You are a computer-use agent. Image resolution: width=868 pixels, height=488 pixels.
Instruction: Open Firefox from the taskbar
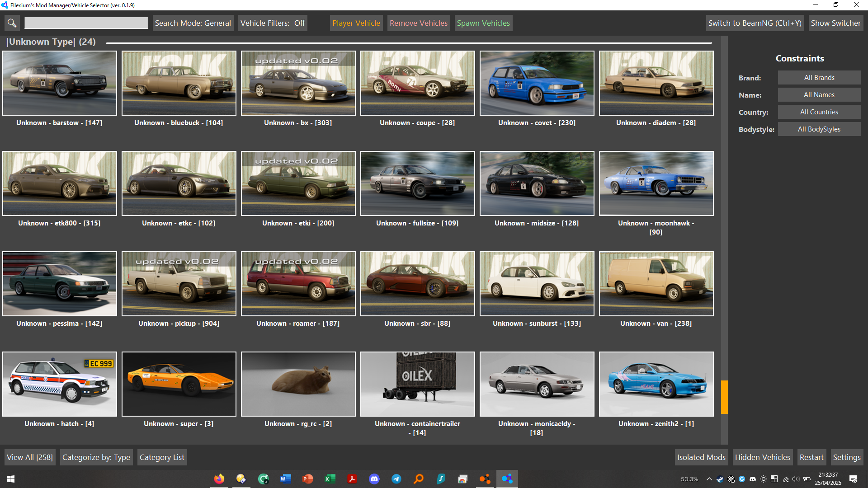[219, 479]
